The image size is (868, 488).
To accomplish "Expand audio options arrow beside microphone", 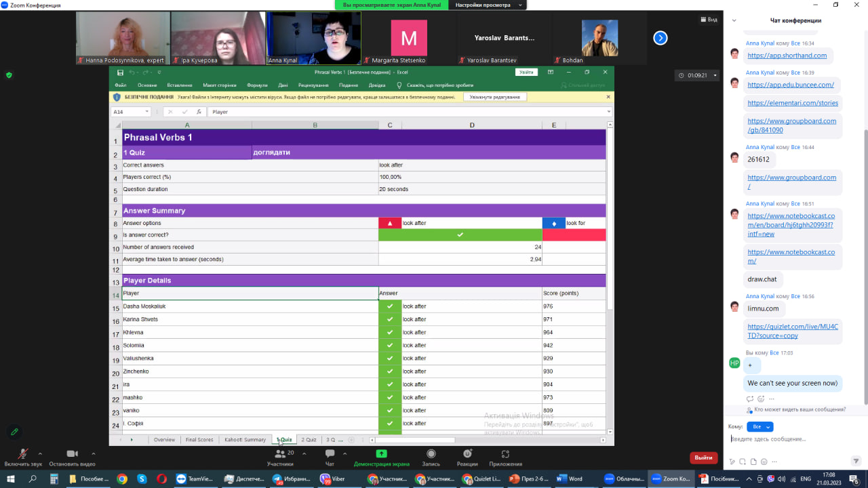I will tap(40, 453).
